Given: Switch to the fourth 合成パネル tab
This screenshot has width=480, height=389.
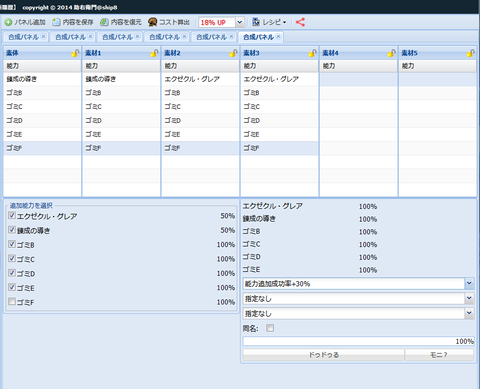Looking at the screenshot, I should (x=164, y=37).
